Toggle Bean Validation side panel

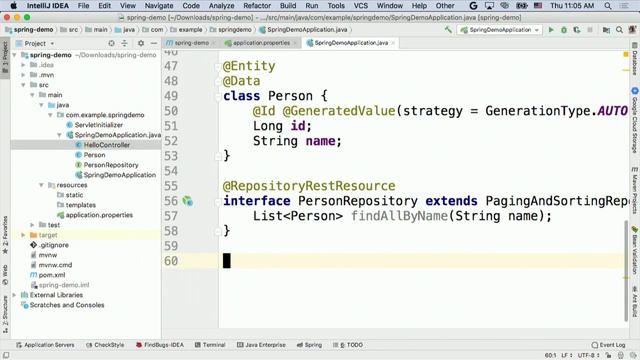635,251
